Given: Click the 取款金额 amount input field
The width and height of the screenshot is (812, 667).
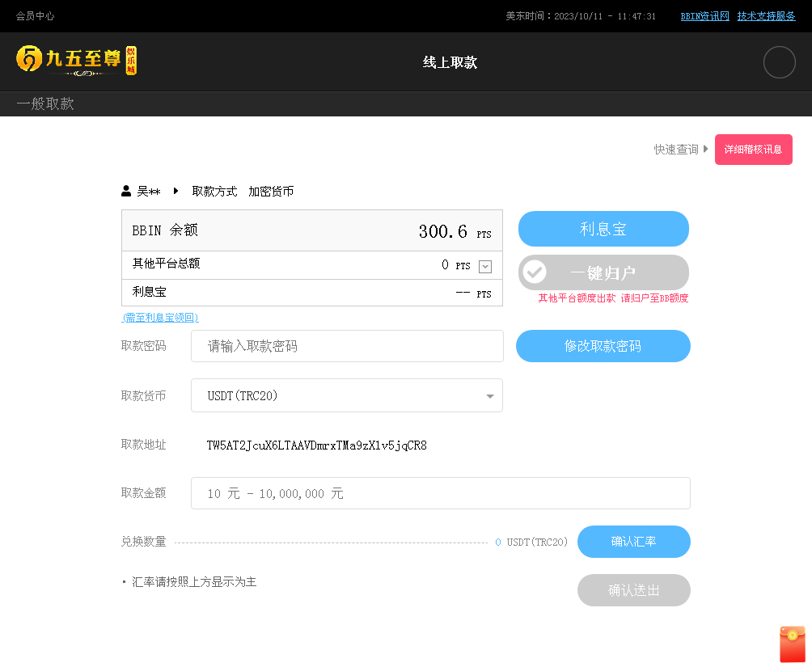Looking at the screenshot, I should [x=440, y=493].
